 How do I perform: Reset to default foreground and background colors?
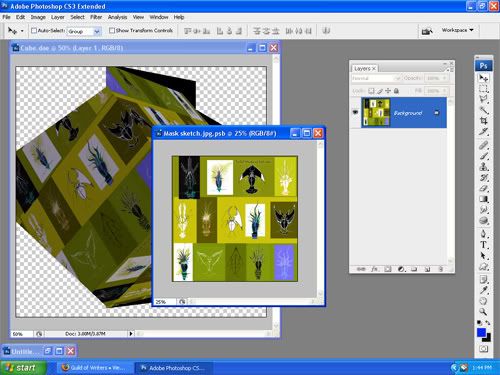coord(479,322)
